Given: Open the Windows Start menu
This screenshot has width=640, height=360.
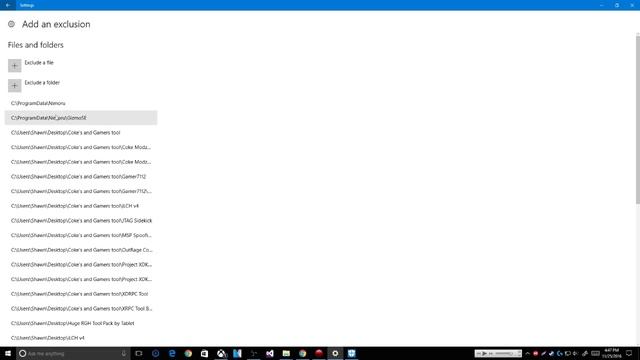Looking at the screenshot, I should [x=8, y=353].
